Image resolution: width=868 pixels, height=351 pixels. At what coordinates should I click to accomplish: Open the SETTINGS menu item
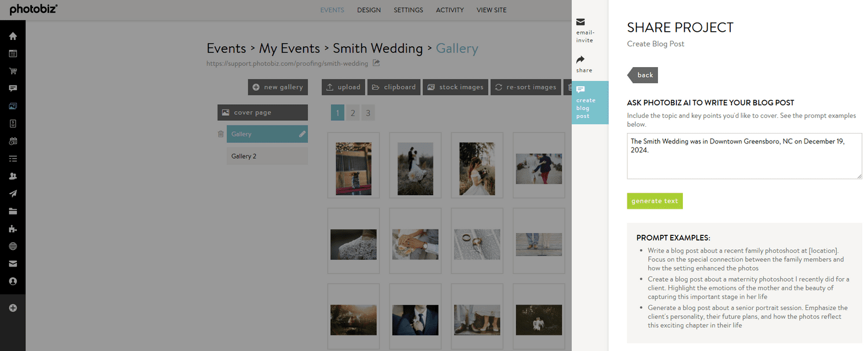(408, 10)
